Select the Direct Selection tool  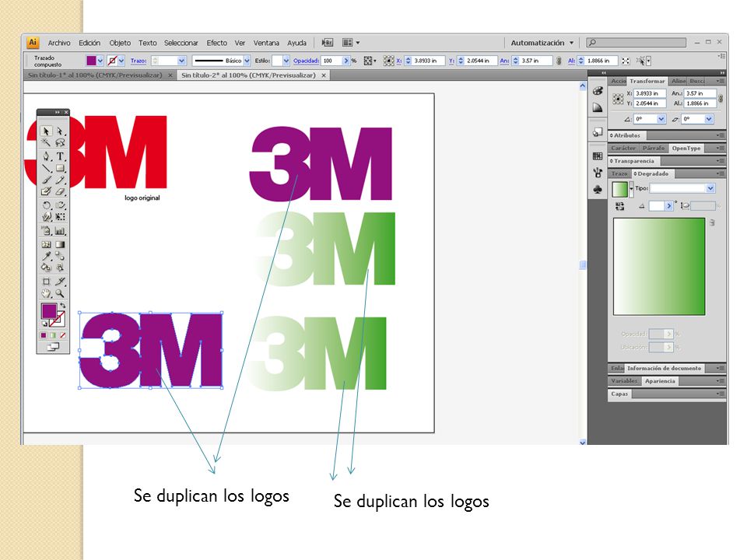point(60,131)
